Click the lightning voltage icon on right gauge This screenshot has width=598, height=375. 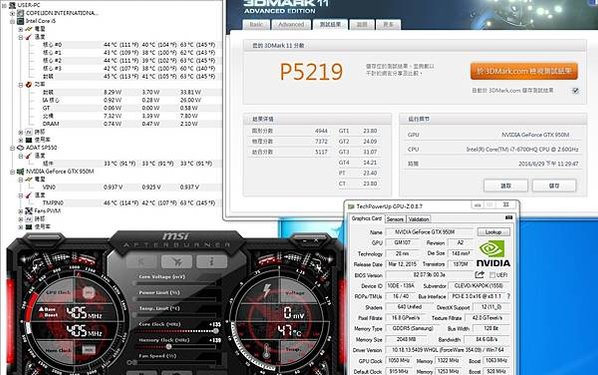(267, 290)
